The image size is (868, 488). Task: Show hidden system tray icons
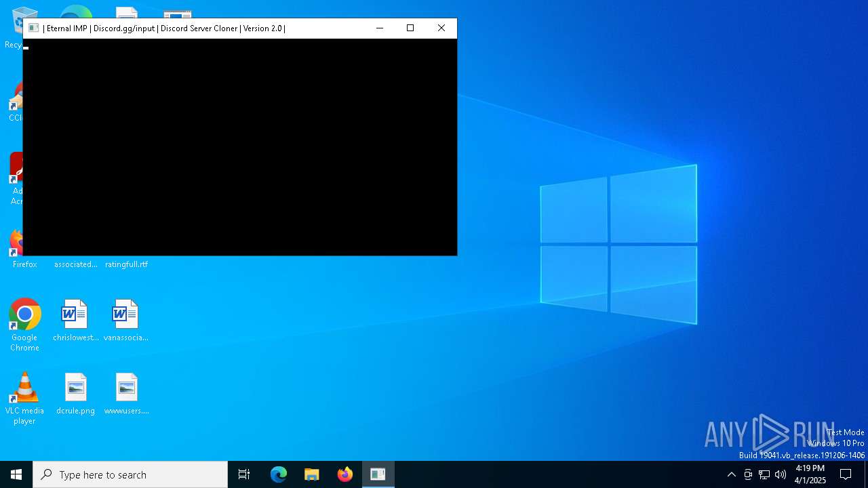[731, 474]
